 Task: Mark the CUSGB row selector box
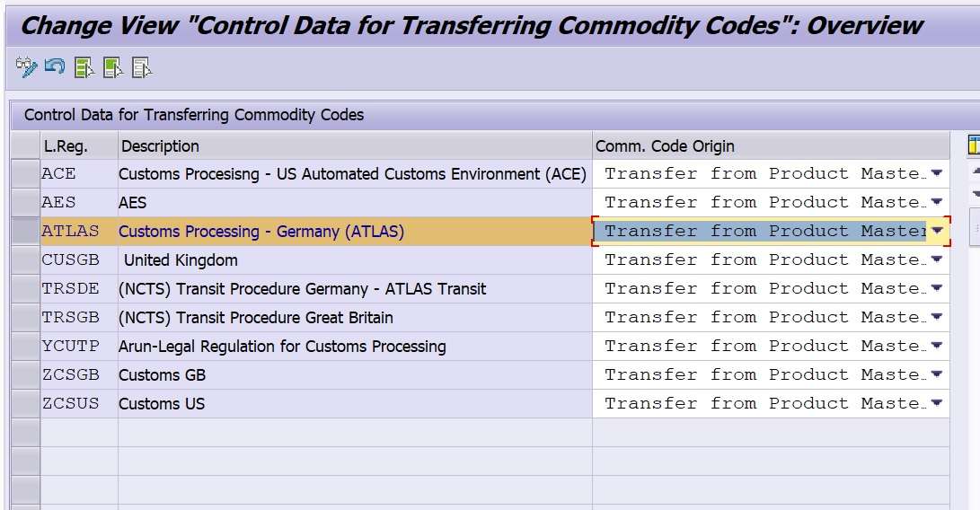point(26,260)
